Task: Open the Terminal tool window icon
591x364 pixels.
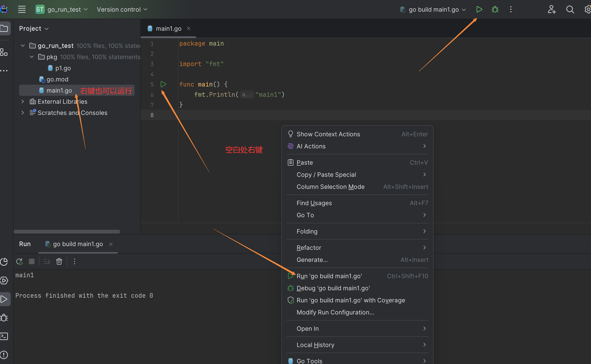Action: coord(4,336)
